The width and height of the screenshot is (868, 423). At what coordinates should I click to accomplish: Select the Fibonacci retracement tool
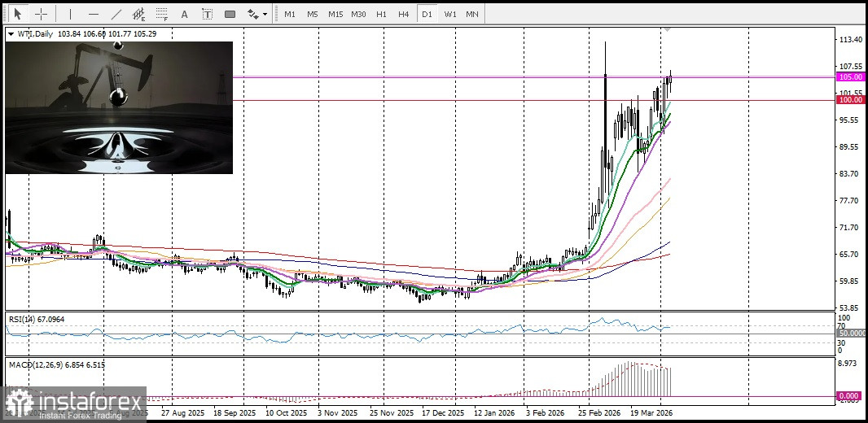161,14
